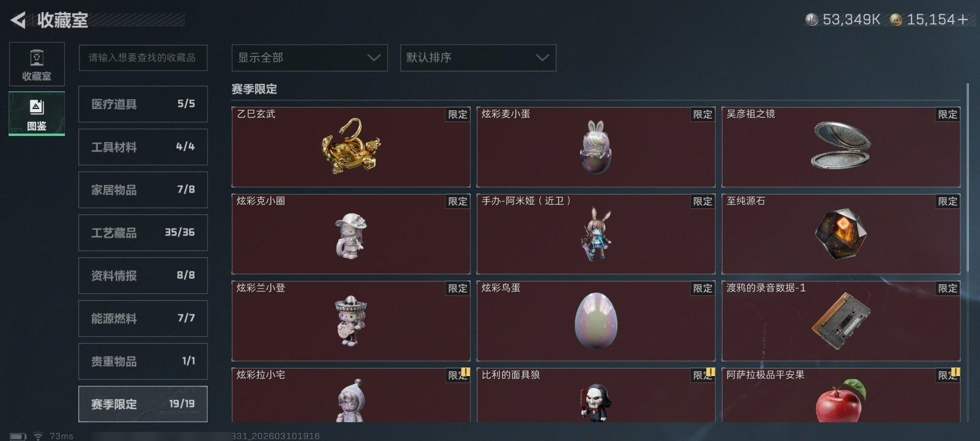980x441 pixels.
Task: Select the 赛季限定 category
Action: tap(143, 404)
